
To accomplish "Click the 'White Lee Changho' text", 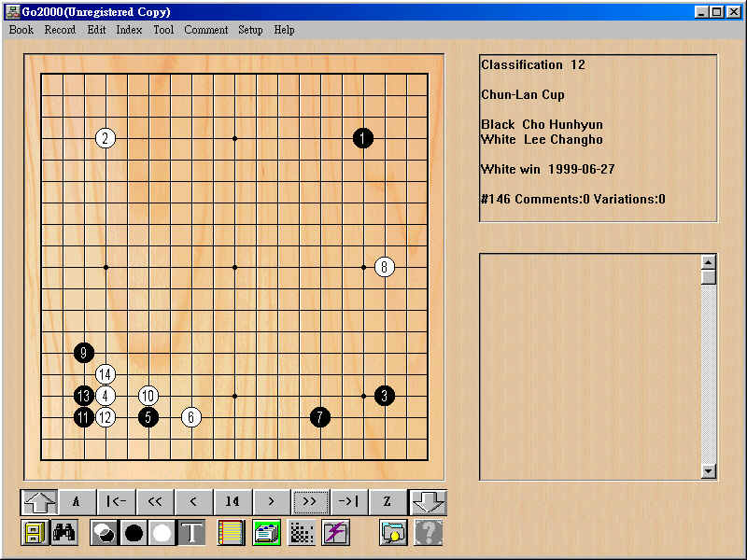I will 542,139.
